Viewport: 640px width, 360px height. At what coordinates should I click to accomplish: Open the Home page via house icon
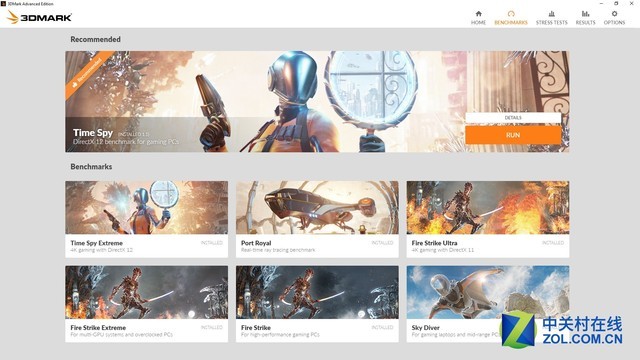click(x=478, y=14)
